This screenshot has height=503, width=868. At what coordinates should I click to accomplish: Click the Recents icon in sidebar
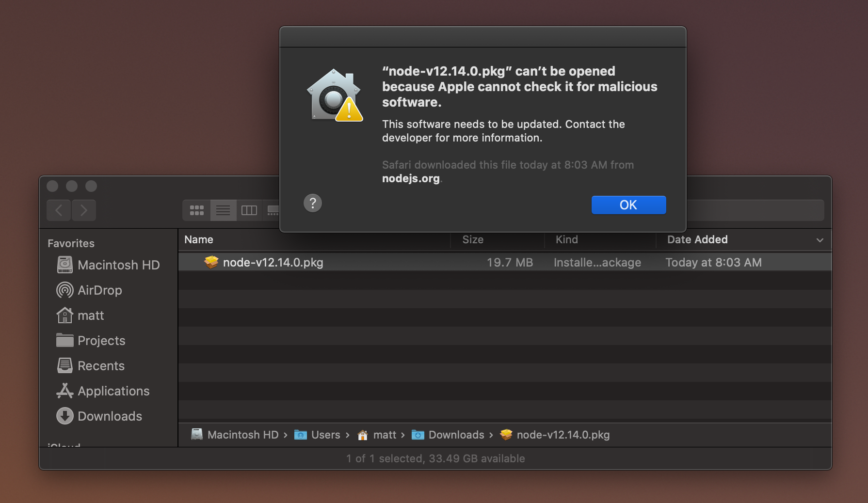pos(65,365)
